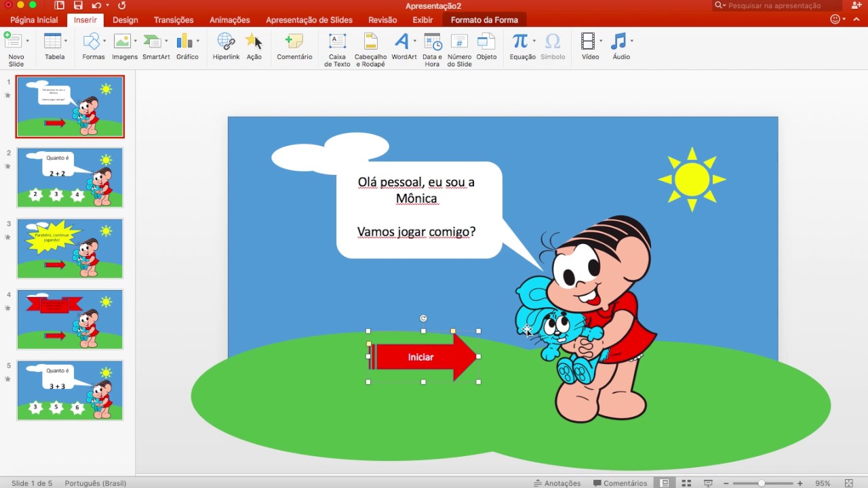This screenshot has width=868, height=488.
Task: Expand the Formas dropdown arrow
Action: coord(104,41)
